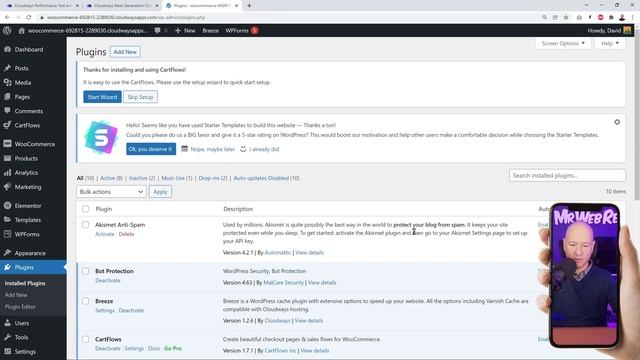Open comments bubble in admin bar
The height and width of the screenshot is (360, 640).
coord(158,31)
